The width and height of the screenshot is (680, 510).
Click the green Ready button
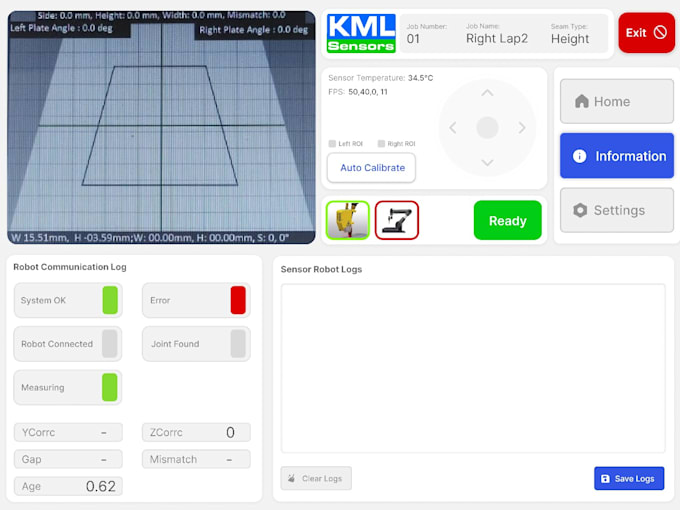(x=507, y=220)
